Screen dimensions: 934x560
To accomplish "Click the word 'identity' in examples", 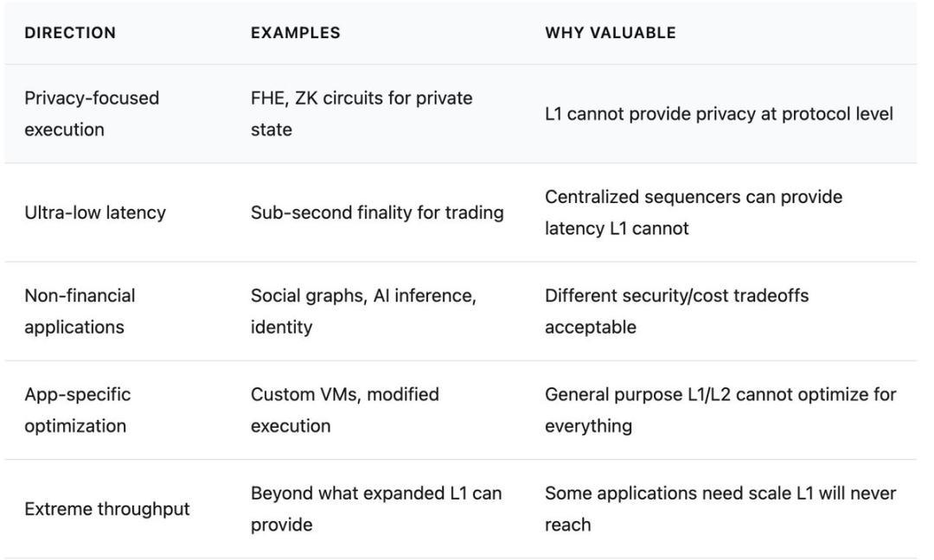I will click(x=281, y=328).
